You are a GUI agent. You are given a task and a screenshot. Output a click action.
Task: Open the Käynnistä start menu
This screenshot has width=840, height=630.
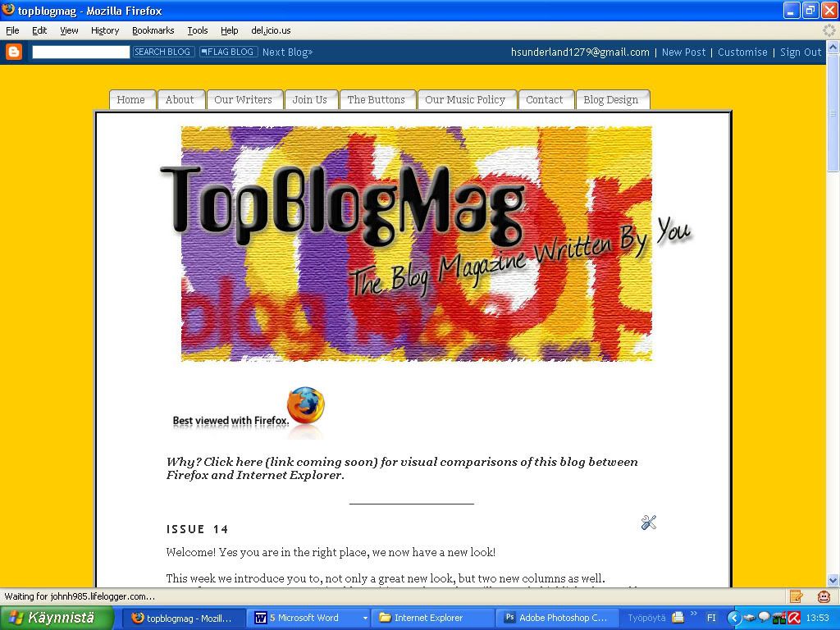pos(57,618)
